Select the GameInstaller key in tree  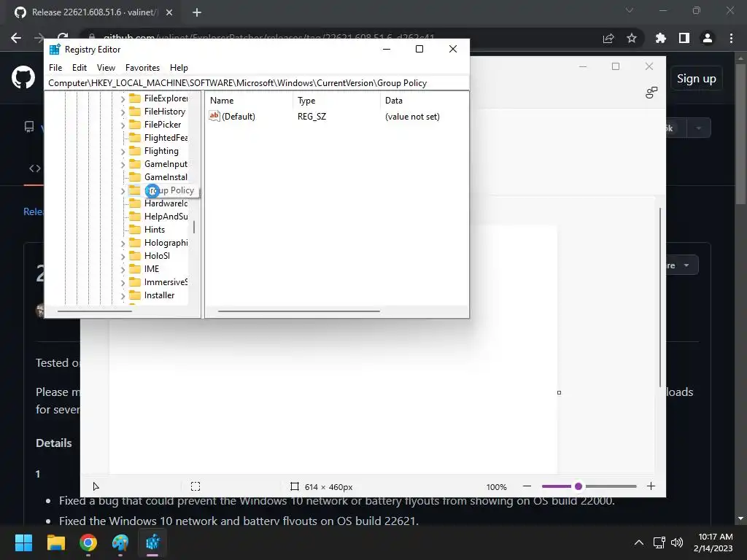[166, 177]
